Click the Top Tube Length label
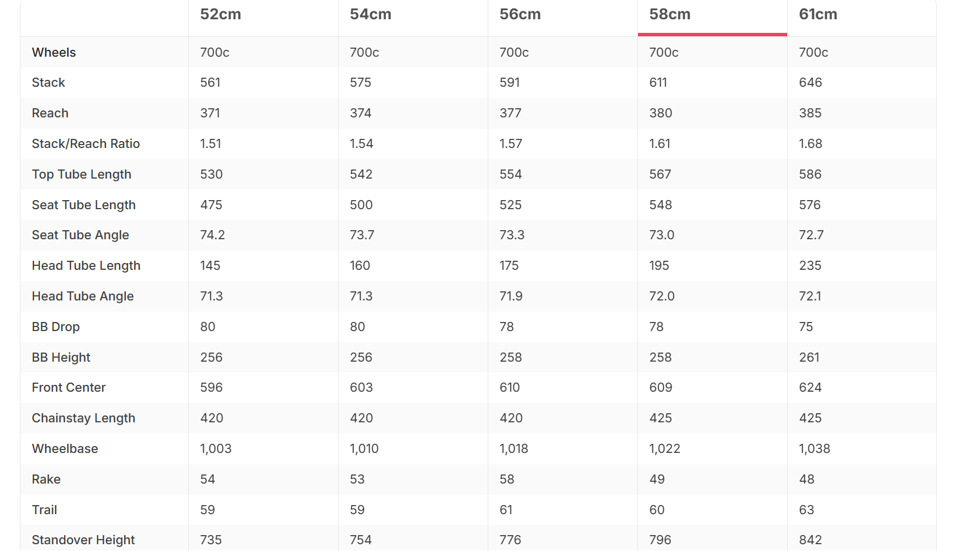The image size is (980, 551). click(x=82, y=175)
